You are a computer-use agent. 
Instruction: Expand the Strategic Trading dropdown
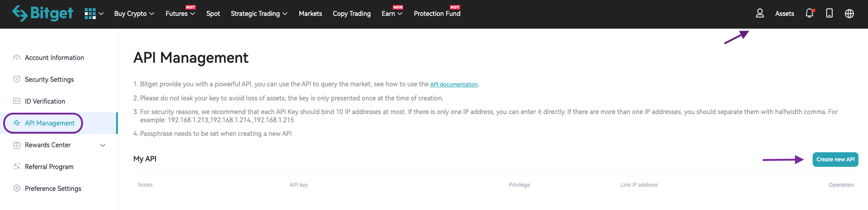(x=259, y=14)
